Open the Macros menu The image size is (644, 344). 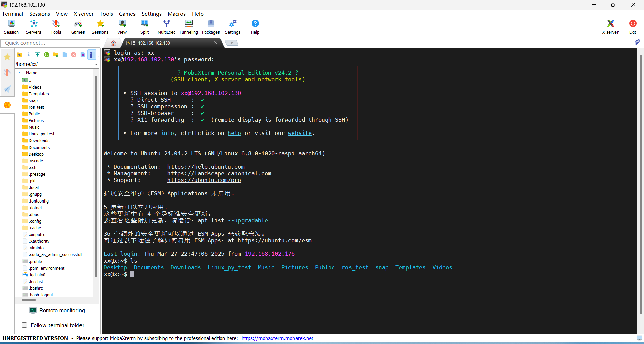point(177,14)
